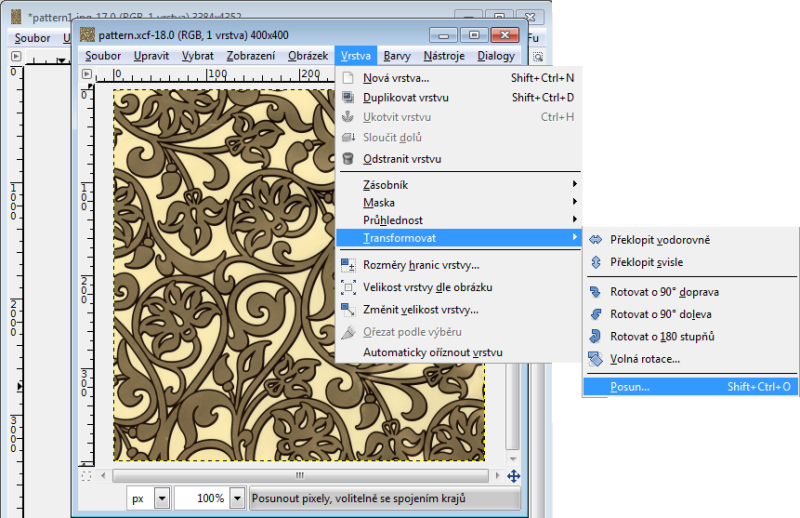Click rotate 90° clockwise icon (doprava)
Image resolution: width=800 pixels, height=518 pixels.
pos(596,292)
